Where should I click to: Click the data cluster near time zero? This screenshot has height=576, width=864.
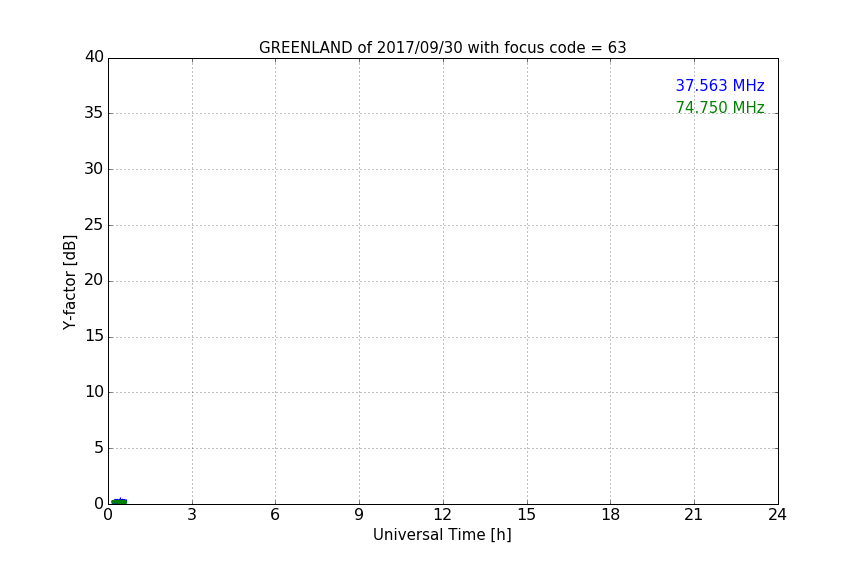click(x=119, y=501)
